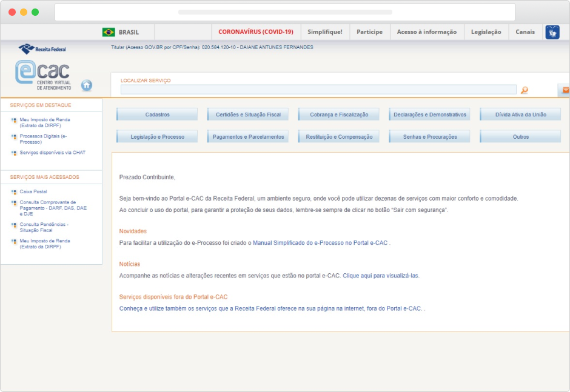Open the VLibras accessibility icon
The height and width of the screenshot is (392, 570).
coord(552,32)
